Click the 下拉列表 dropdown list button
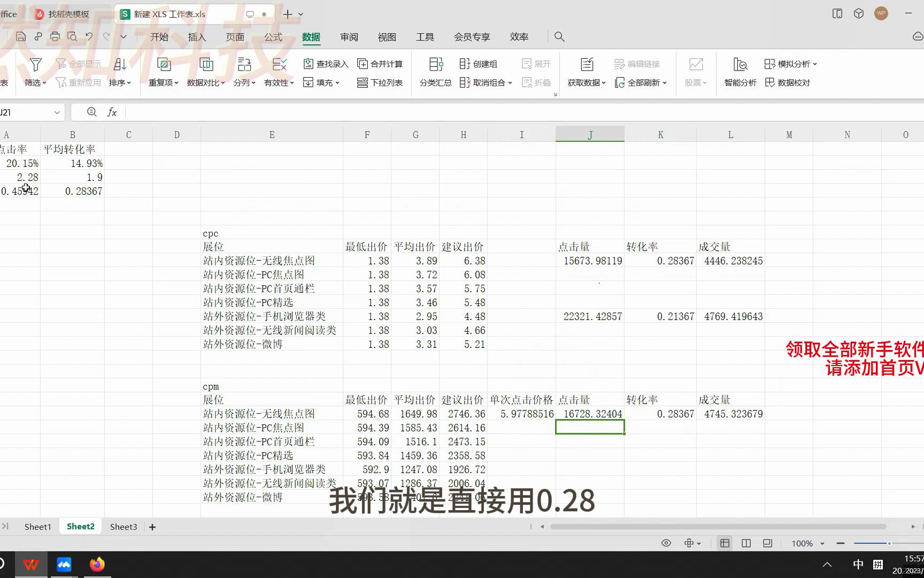Image resolution: width=924 pixels, height=578 pixels. coord(380,83)
